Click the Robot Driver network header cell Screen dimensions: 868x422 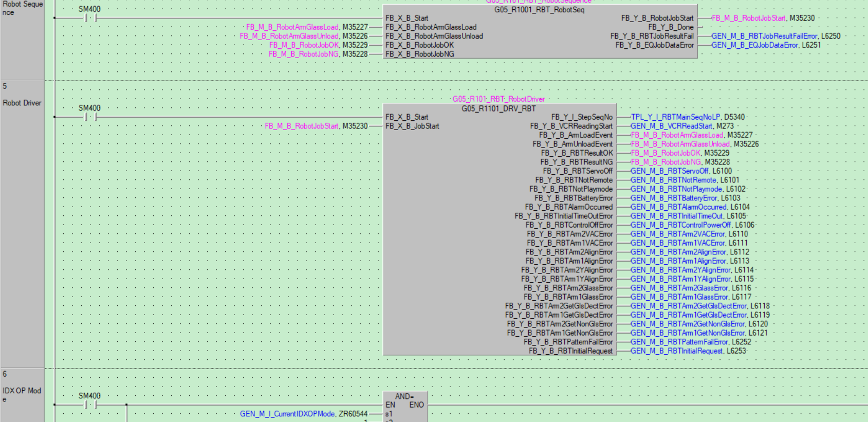click(22, 103)
